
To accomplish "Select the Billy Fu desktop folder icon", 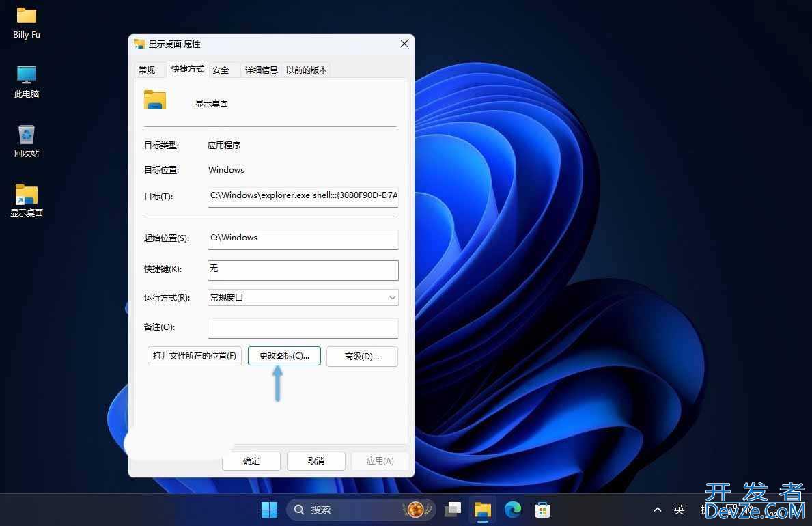I will click(27, 23).
